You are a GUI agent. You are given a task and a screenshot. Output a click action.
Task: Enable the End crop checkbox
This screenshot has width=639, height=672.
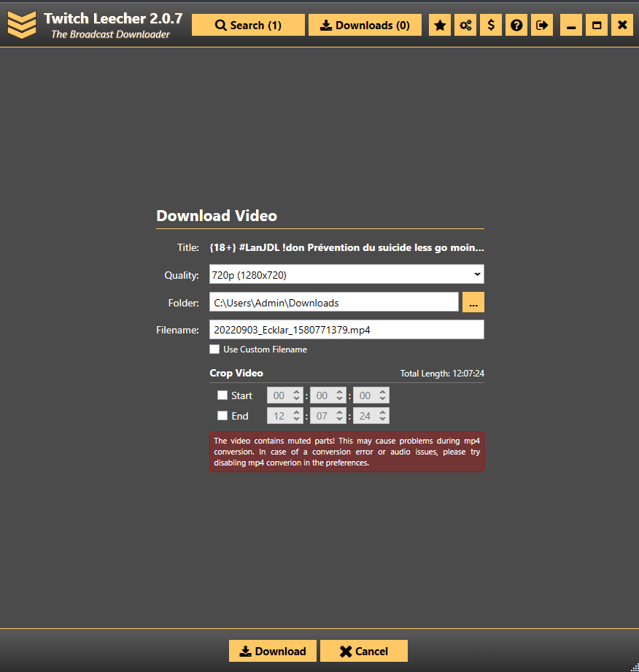[222, 415]
